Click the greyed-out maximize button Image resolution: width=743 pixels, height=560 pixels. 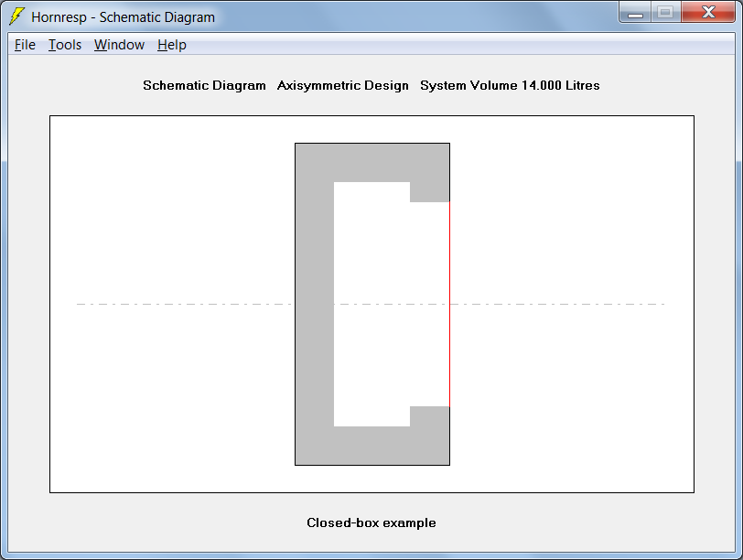point(666,12)
